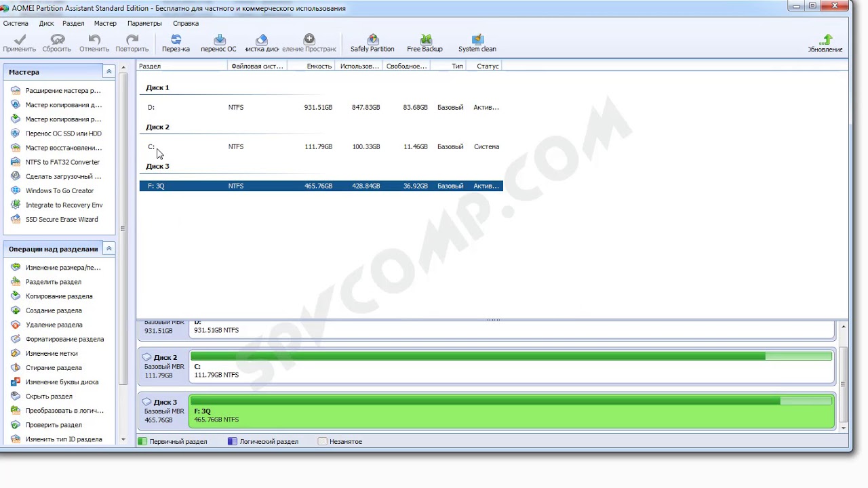This screenshot has width=868, height=488.
Task: Click the disk map vertical scrollbar
Action: (x=844, y=384)
